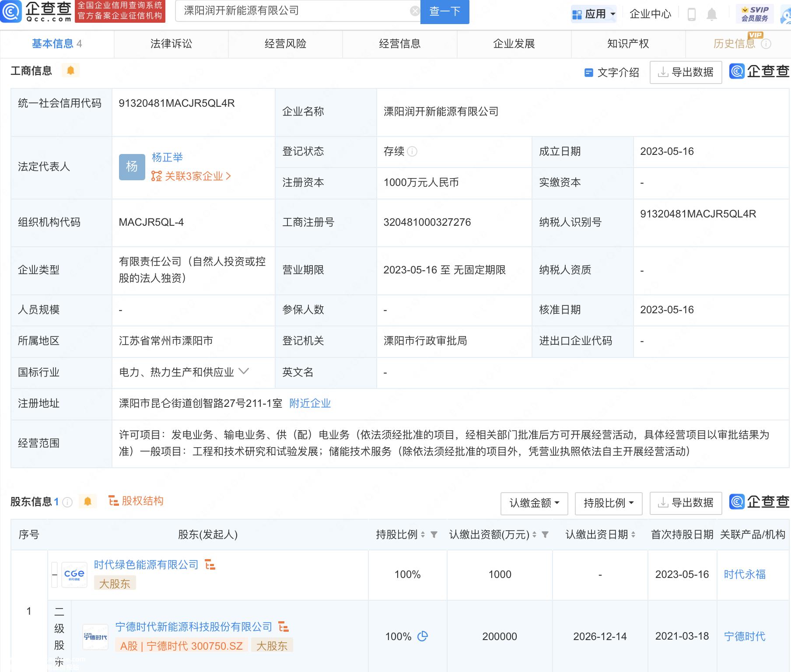Select credit code 91320481MACJR5QL4R in first row
The image size is (791, 672).
(177, 103)
